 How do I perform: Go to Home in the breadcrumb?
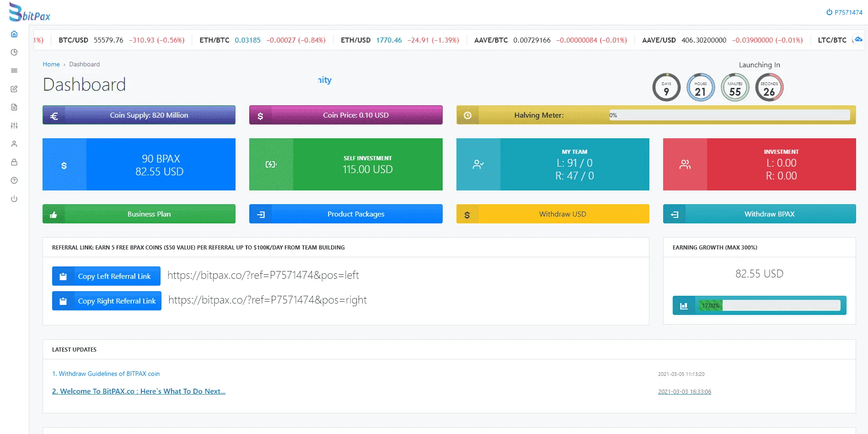coord(51,64)
